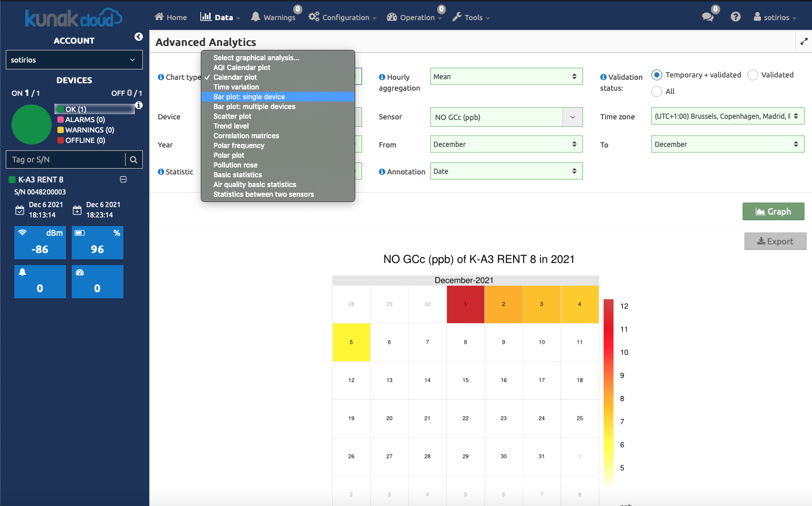Collapse the K-A3 RENT 8 device entry

click(x=123, y=180)
